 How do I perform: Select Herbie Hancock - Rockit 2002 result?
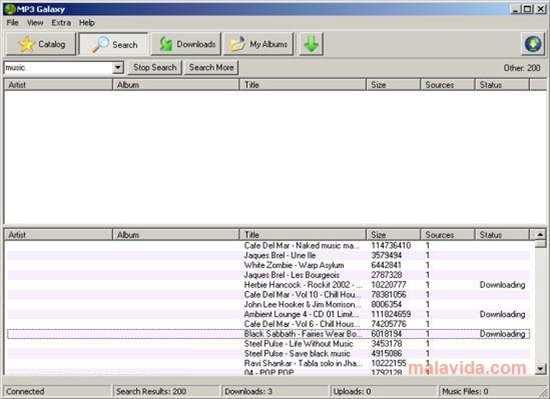(x=269, y=285)
